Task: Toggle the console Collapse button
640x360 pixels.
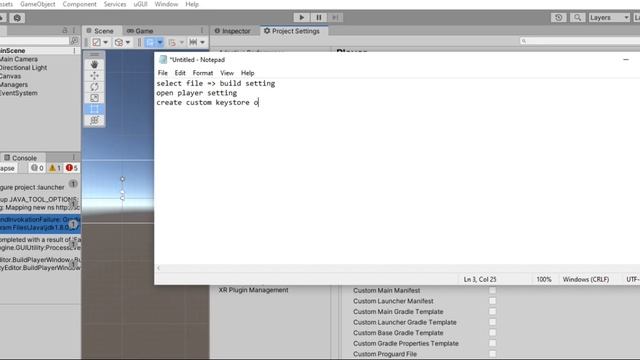Action: click(x=7, y=168)
